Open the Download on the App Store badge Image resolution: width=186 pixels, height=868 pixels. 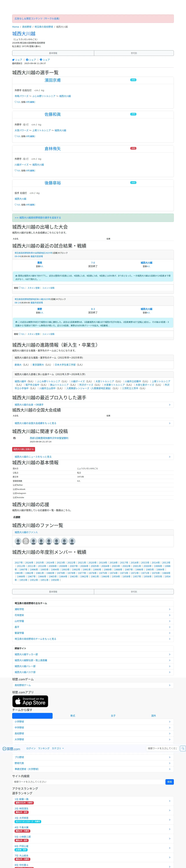click(30, 701)
